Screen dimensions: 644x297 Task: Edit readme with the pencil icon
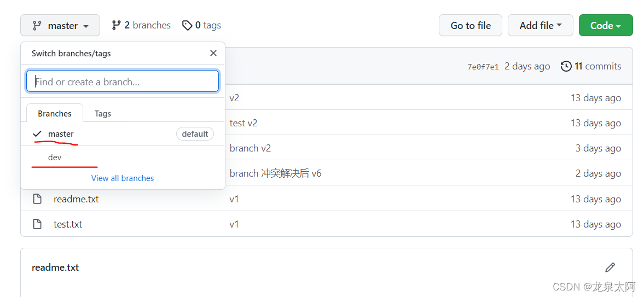click(610, 267)
